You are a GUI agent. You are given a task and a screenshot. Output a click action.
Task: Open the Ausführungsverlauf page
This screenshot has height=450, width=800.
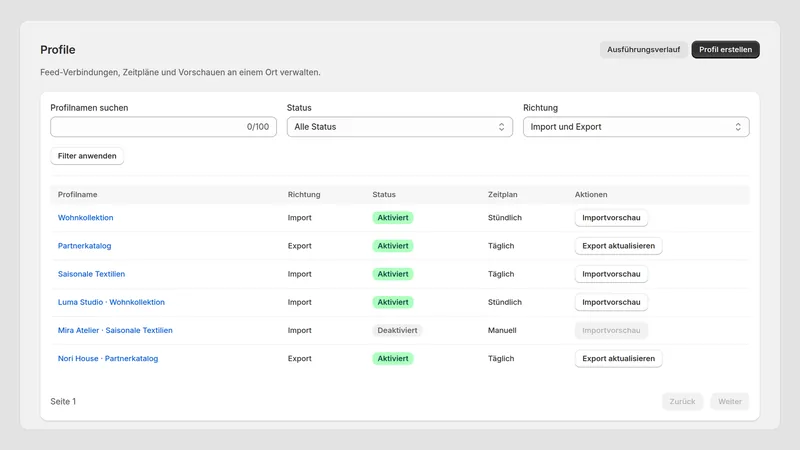(643, 49)
